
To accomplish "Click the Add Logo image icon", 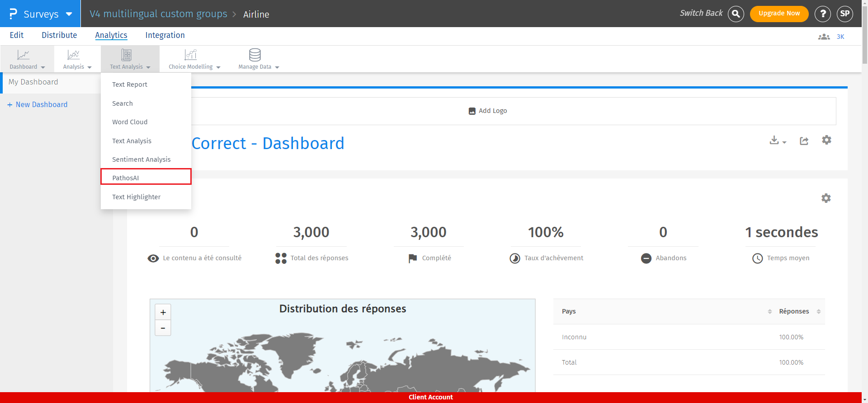I will [472, 111].
